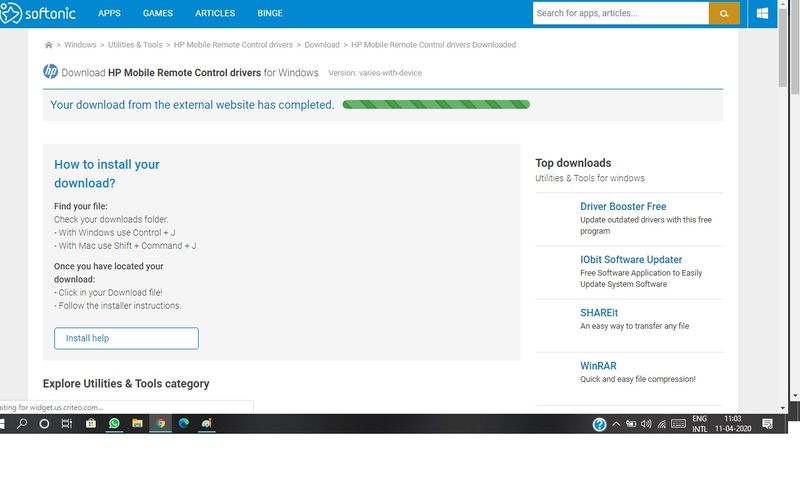The image size is (800, 500).
Task: Open the touch keyboard tray icon
Action: pos(679,424)
